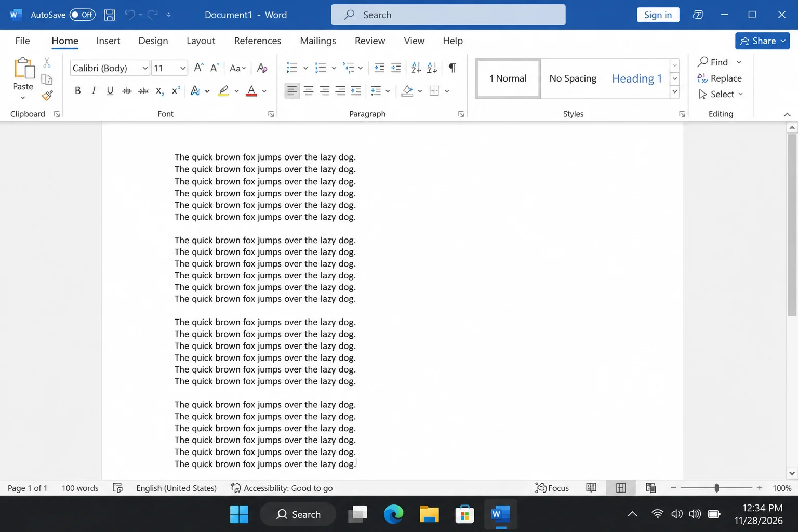Apply the No Spacing style

[573, 78]
